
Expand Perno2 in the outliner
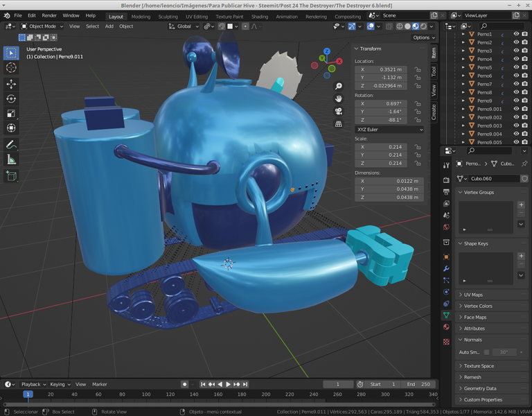pos(463,42)
